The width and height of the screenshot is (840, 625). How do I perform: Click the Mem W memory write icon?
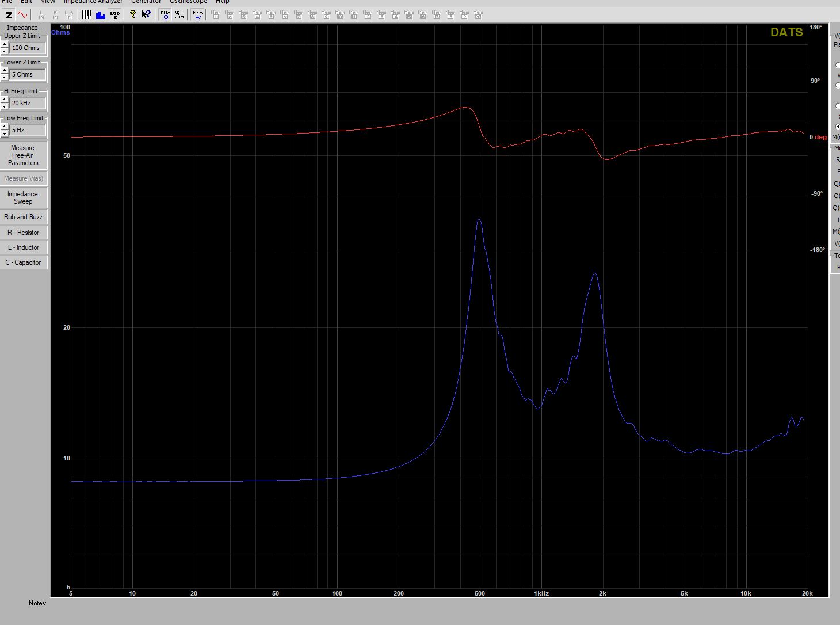click(198, 14)
